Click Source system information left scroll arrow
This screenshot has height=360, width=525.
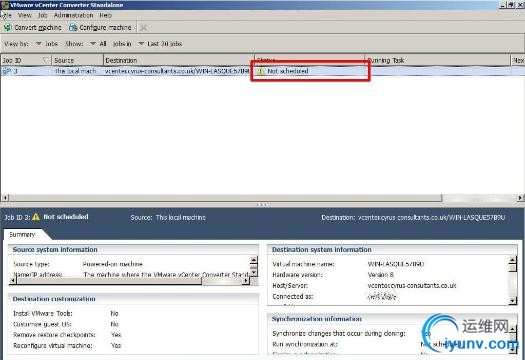(13, 281)
